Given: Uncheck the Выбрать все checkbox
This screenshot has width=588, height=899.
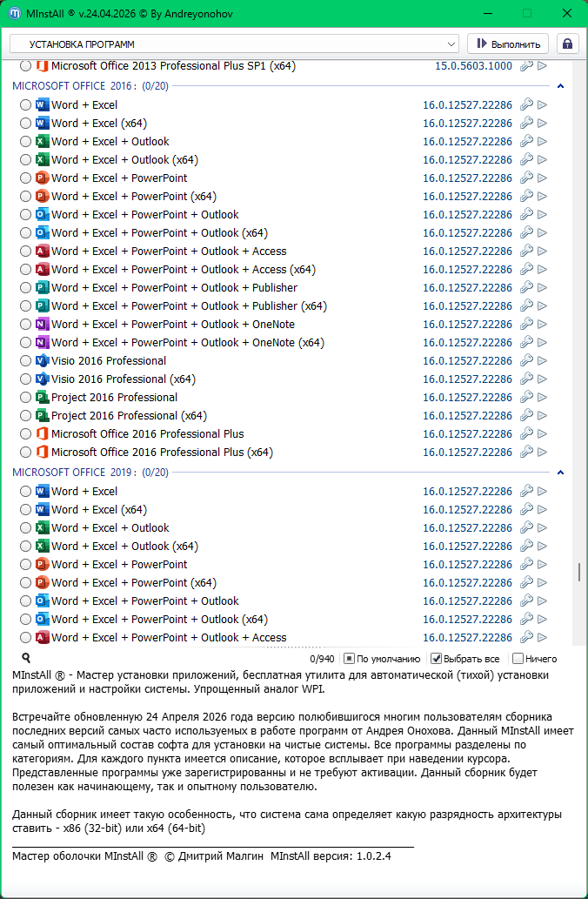Looking at the screenshot, I should coord(437,659).
